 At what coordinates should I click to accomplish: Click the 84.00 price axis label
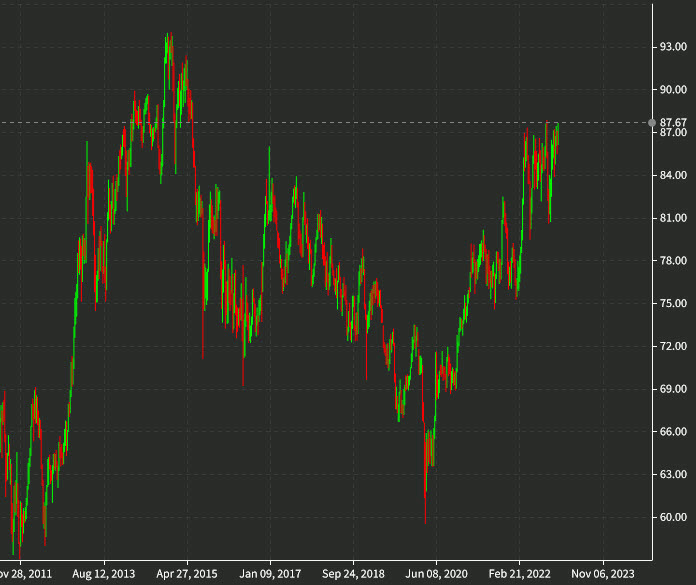pyautogui.click(x=673, y=175)
